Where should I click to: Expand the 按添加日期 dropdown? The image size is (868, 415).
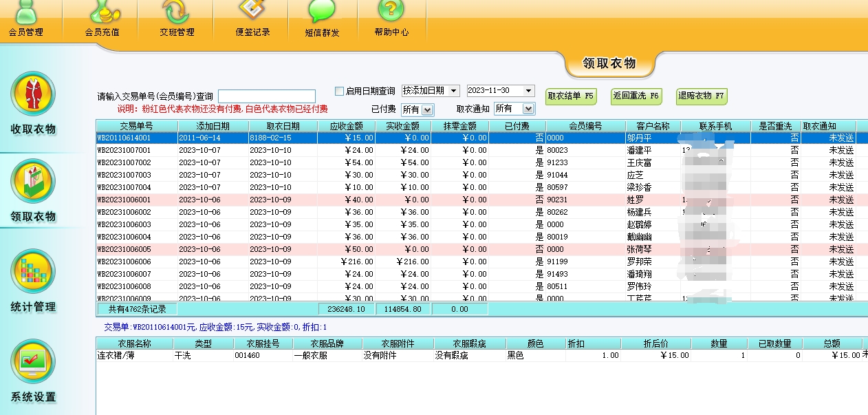(x=454, y=91)
